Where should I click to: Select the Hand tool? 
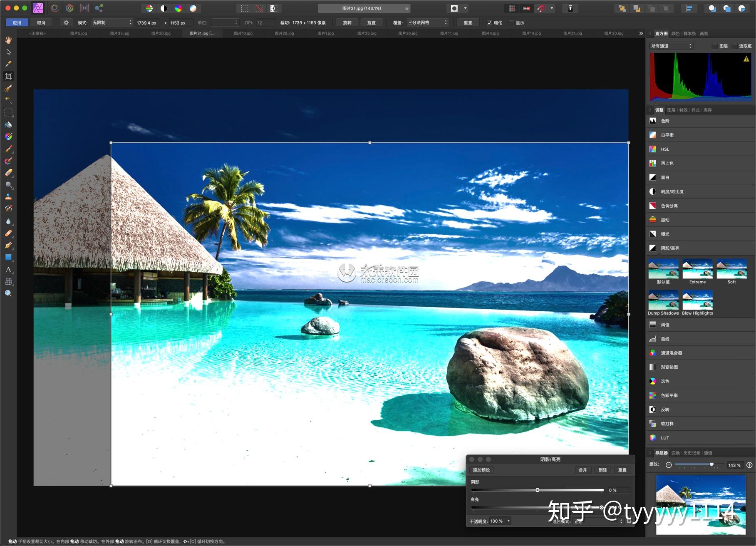click(8, 40)
